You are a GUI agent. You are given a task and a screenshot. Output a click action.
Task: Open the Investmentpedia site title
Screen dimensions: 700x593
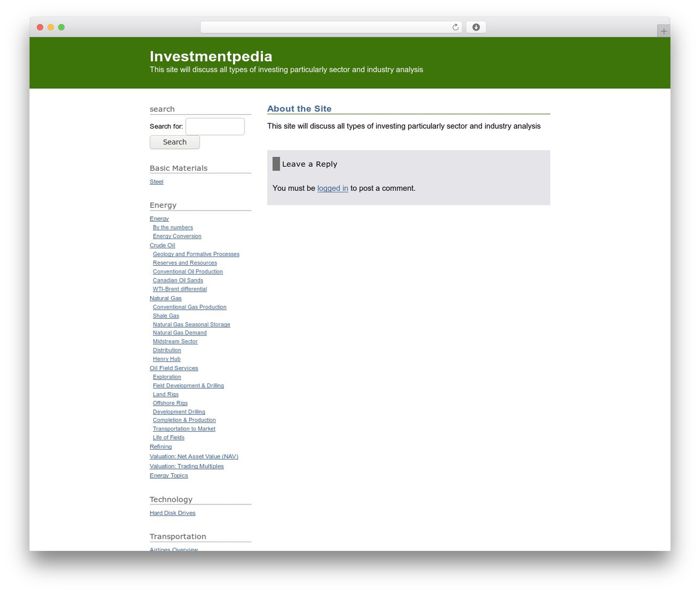tap(211, 56)
